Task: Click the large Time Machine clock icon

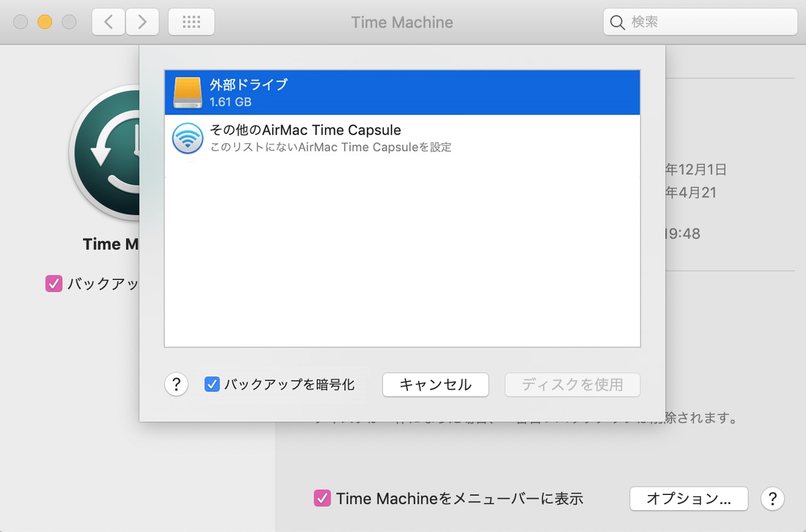Action: [104, 151]
